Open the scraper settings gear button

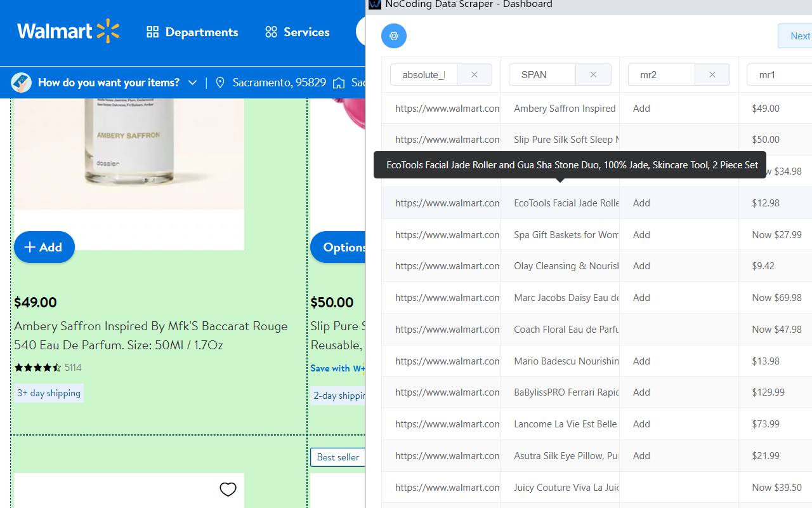[394, 36]
